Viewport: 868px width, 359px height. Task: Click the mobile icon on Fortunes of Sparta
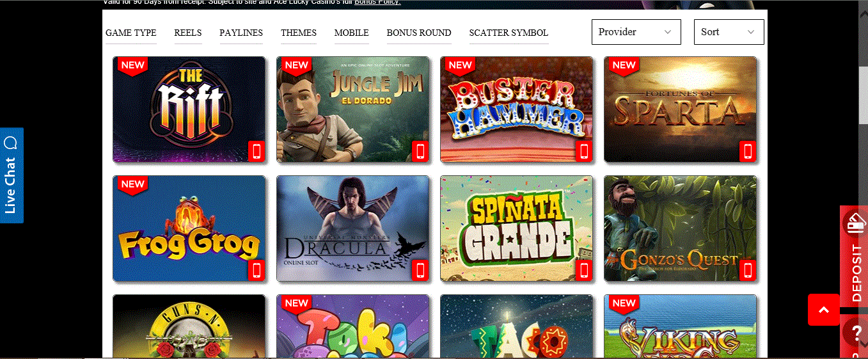pos(748,152)
